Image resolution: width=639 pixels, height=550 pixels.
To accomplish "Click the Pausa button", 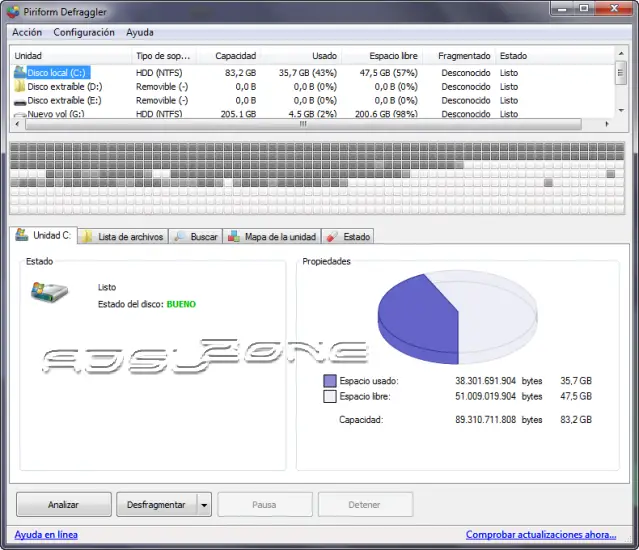I will click(x=264, y=504).
